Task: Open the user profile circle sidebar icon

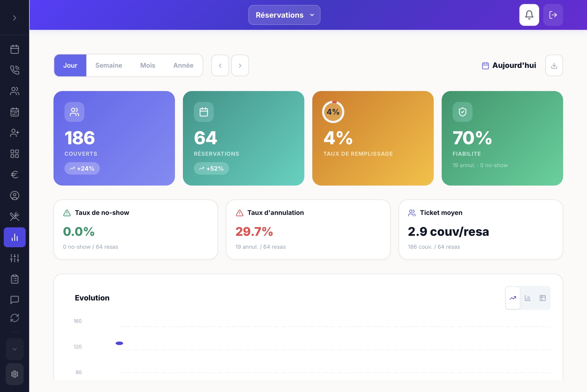Action: click(14, 196)
